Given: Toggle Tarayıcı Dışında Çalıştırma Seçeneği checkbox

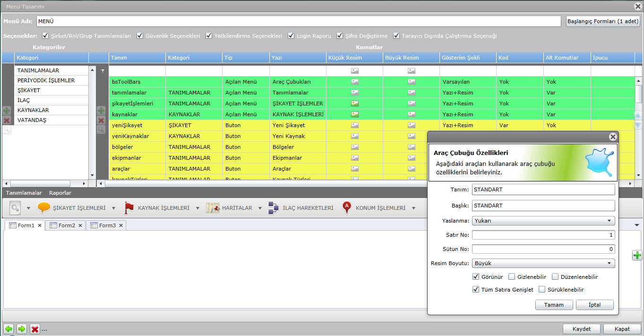Looking at the screenshot, I should click(x=396, y=35).
